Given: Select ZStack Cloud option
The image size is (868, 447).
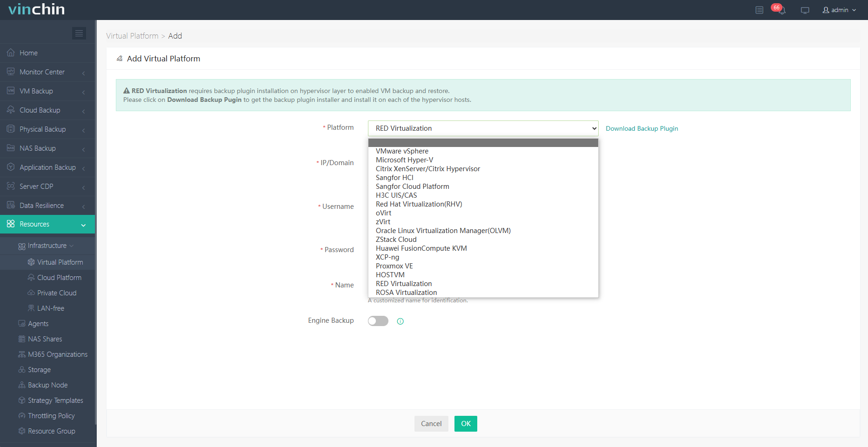Looking at the screenshot, I should (483, 240).
